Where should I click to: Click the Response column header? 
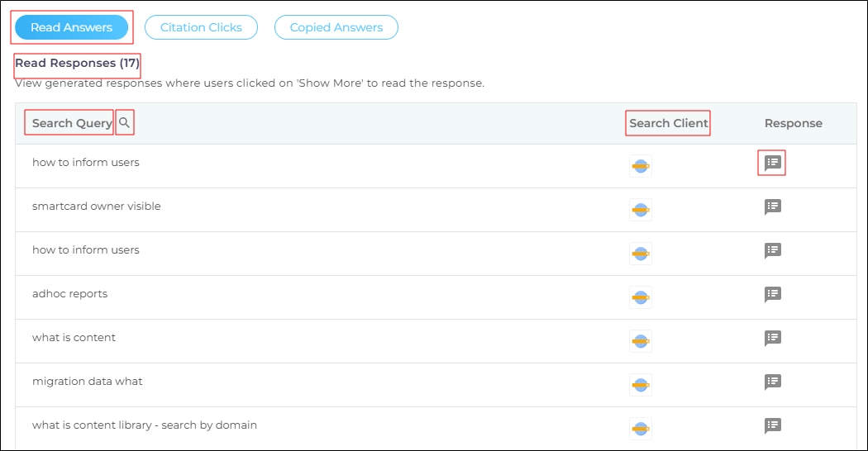793,123
